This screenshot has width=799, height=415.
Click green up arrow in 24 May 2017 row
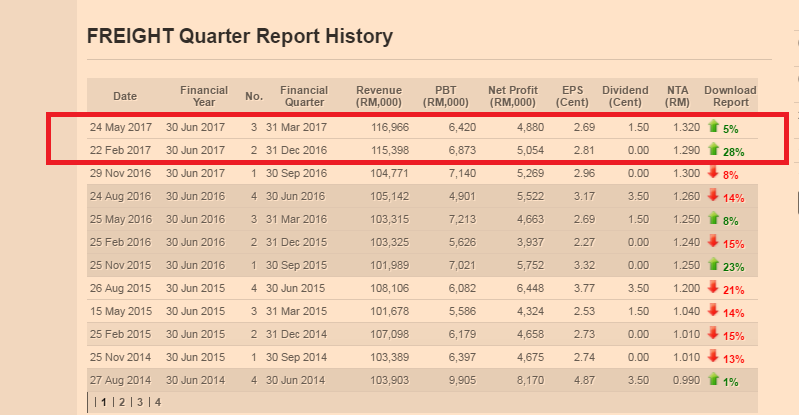pyautogui.click(x=713, y=126)
